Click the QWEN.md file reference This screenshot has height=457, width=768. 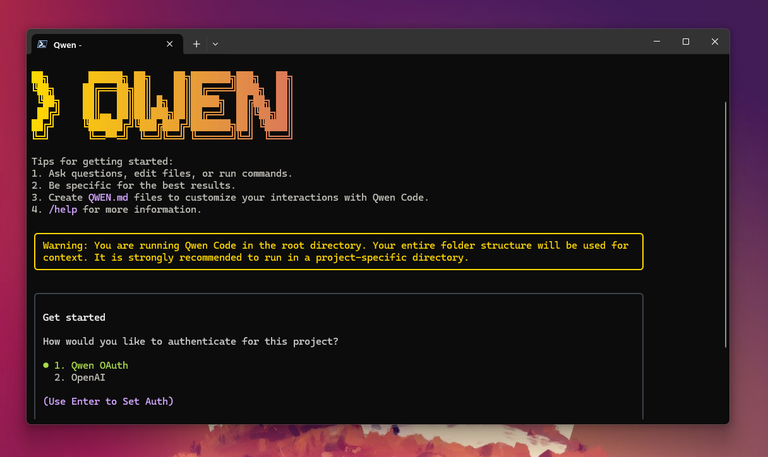click(108, 197)
